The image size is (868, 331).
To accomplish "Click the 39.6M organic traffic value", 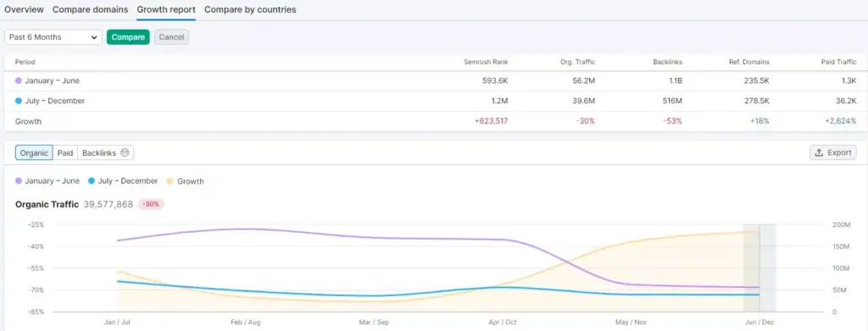I will [x=583, y=101].
